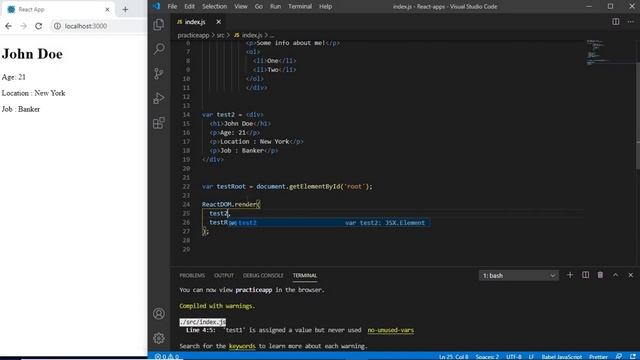The width and height of the screenshot is (640, 360).
Task: Click the editor minimap
Action: pos(610,52)
